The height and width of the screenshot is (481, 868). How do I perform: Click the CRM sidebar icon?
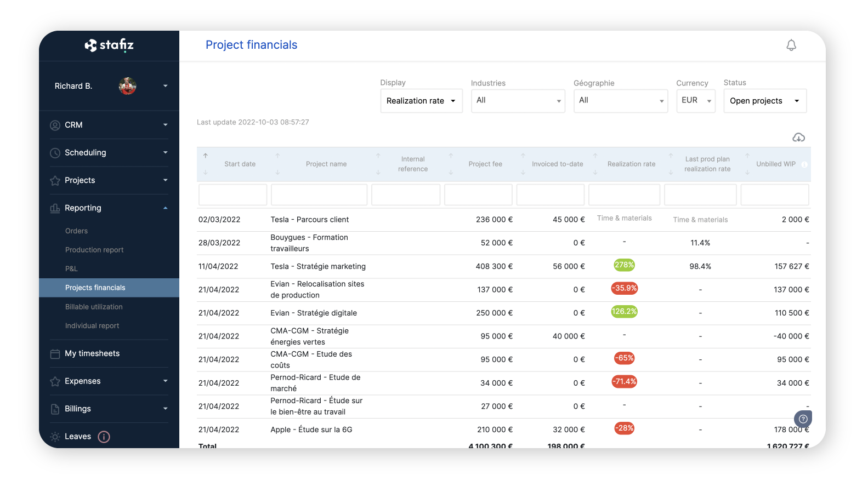point(55,125)
